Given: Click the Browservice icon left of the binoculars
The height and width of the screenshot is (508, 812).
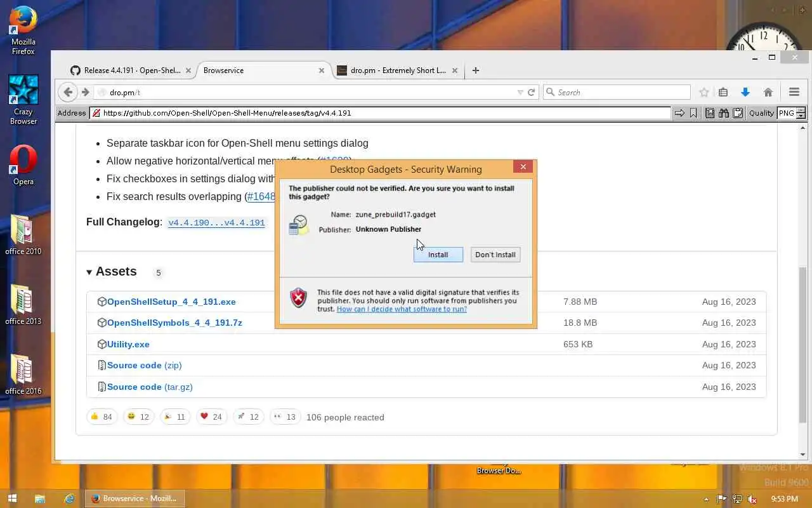Looking at the screenshot, I should [710, 113].
